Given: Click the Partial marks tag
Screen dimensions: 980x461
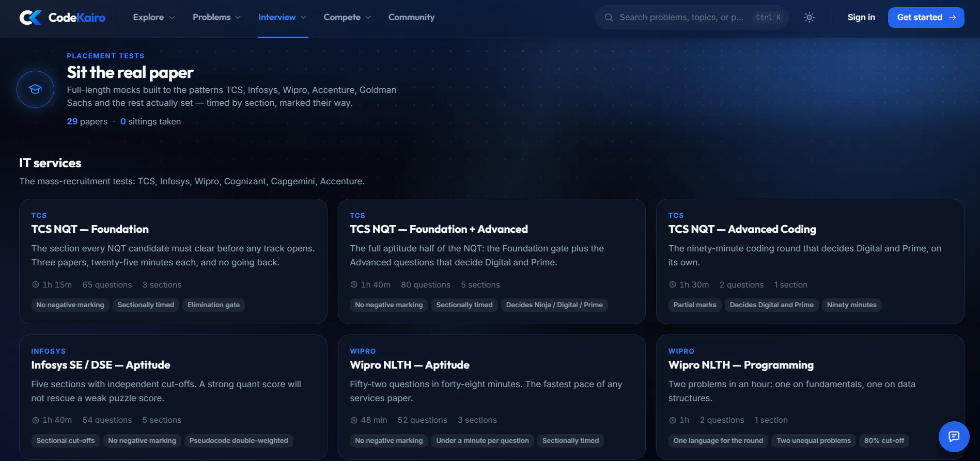Looking at the screenshot, I should pyautogui.click(x=695, y=305).
